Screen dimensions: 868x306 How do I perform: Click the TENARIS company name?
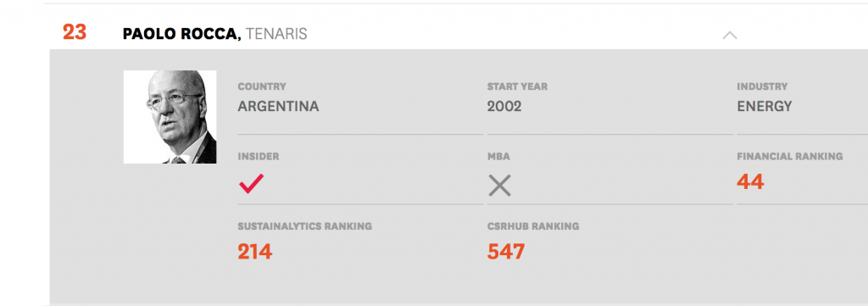coord(276,34)
